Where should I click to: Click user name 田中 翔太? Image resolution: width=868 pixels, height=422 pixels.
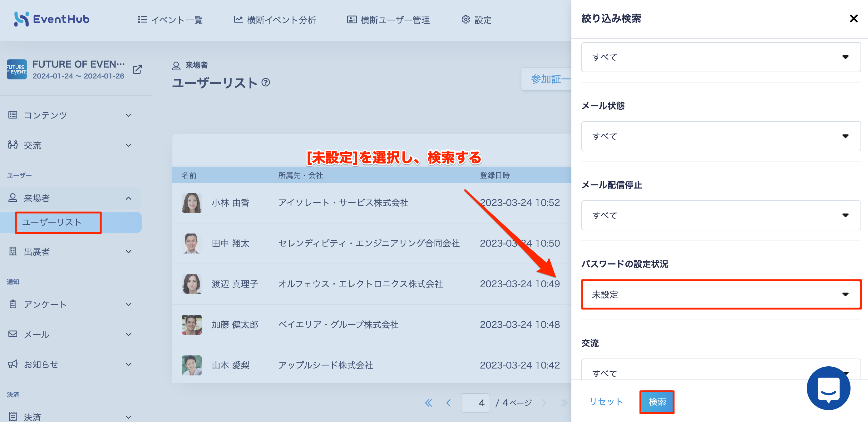tap(230, 243)
